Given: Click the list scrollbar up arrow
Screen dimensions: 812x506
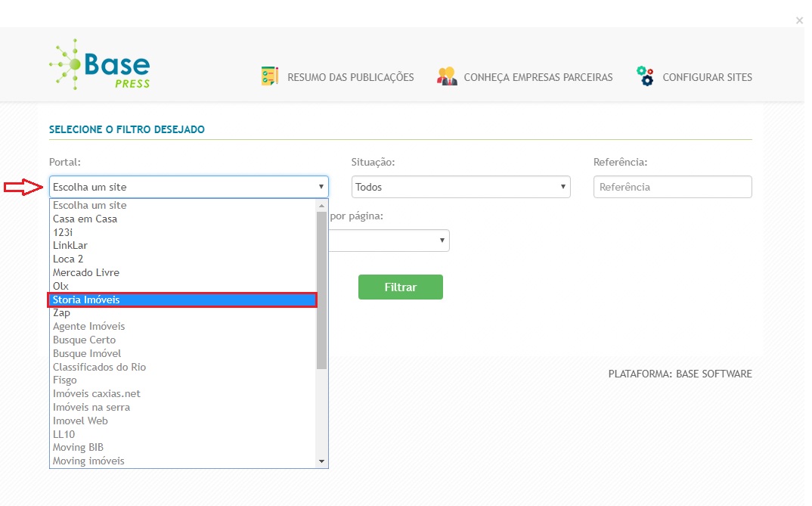Looking at the screenshot, I should [x=321, y=206].
